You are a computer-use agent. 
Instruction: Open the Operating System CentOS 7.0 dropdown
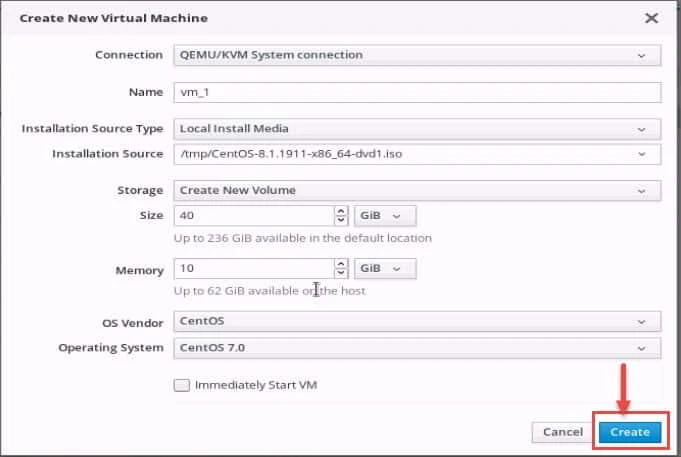pyautogui.click(x=417, y=348)
